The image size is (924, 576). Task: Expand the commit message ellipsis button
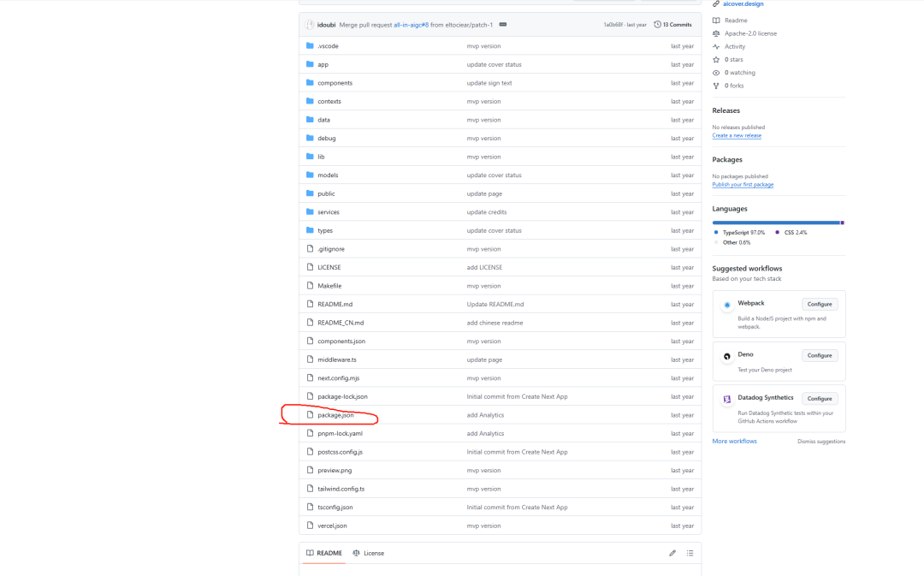pyautogui.click(x=502, y=25)
